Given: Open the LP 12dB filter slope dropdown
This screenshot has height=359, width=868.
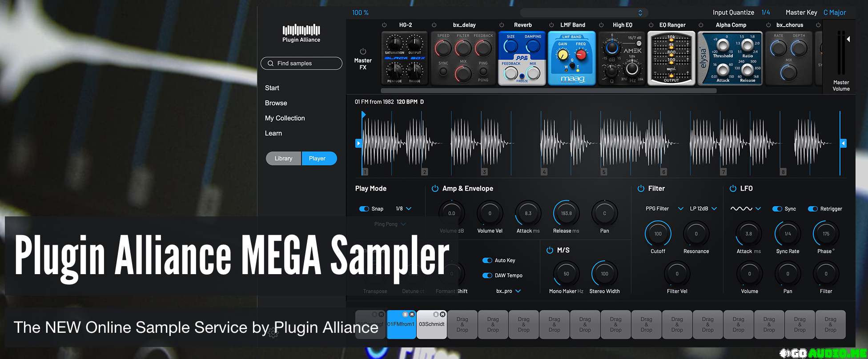Looking at the screenshot, I should pyautogui.click(x=703, y=209).
